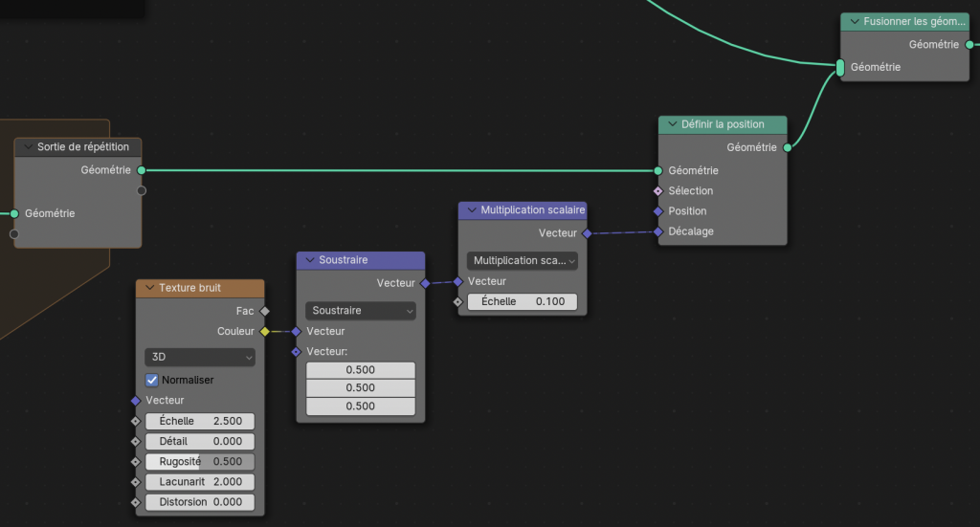
Task: Click the Fusionner node's Géométrie input socket
Action: [x=840, y=68]
